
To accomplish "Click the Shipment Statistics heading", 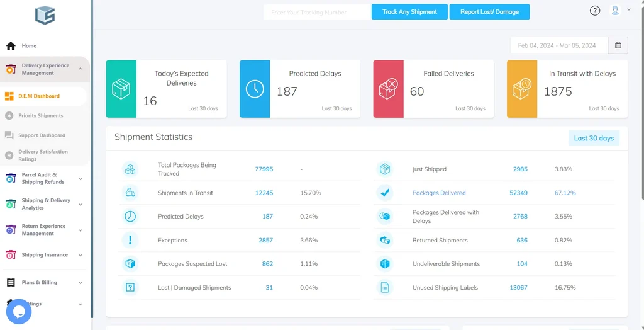I will click(x=153, y=137).
